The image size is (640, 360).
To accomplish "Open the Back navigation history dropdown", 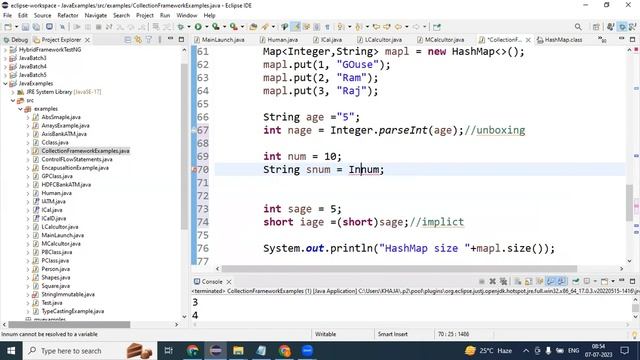I will click(x=406, y=27).
